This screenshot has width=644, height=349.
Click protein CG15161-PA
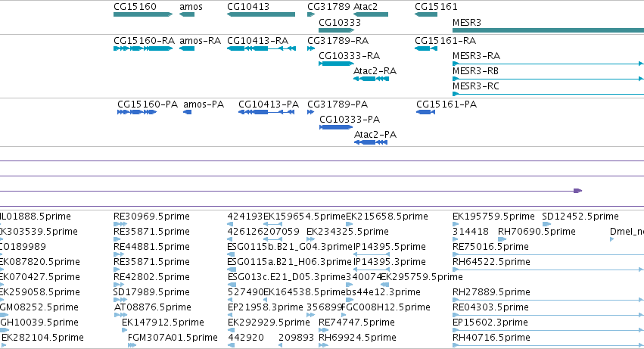point(446,104)
